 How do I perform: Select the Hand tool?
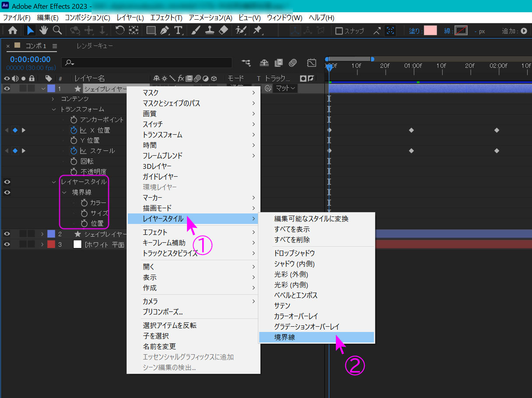43,30
